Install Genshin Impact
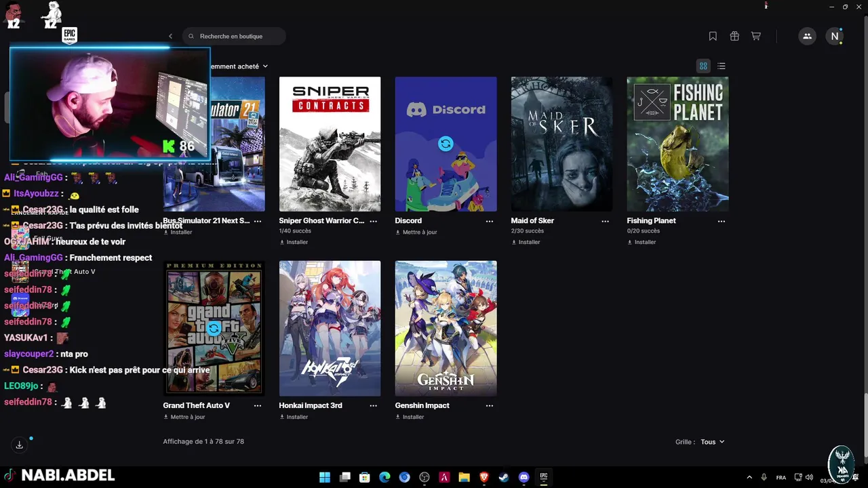 coord(410,417)
